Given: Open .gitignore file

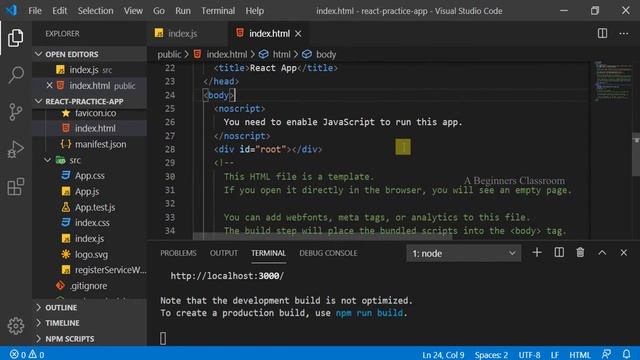Looking at the screenshot, I should tap(89, 286).
